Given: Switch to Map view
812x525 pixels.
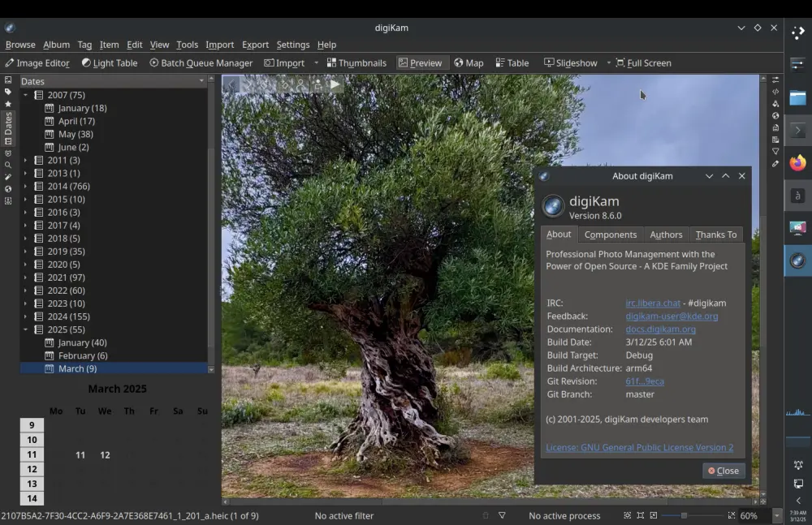Looking at the screenshot, I should click(469, 62).
